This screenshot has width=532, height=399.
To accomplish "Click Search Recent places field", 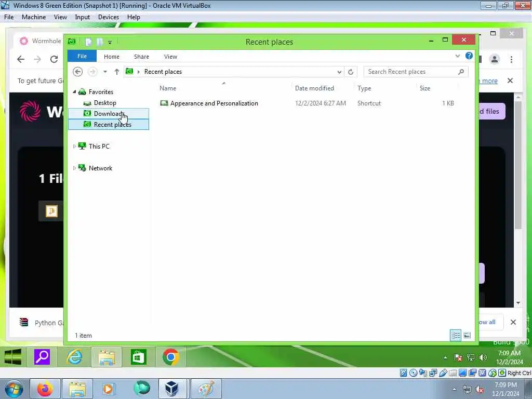I will pos(416,72).
